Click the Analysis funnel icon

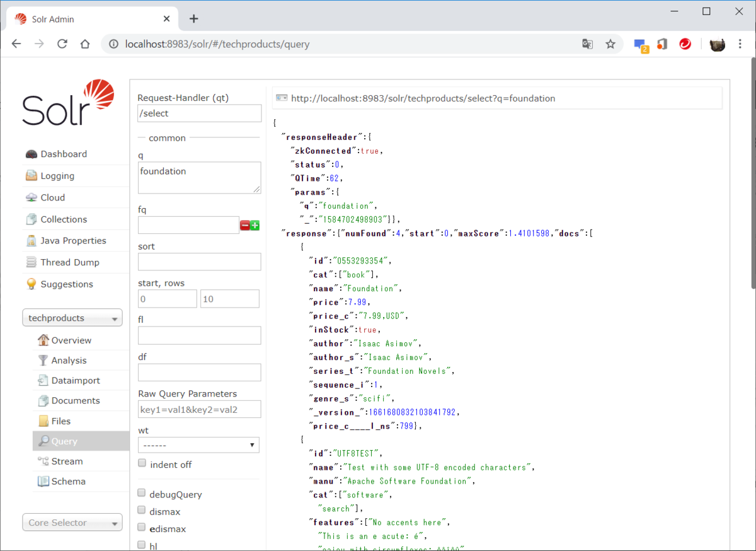43,360
